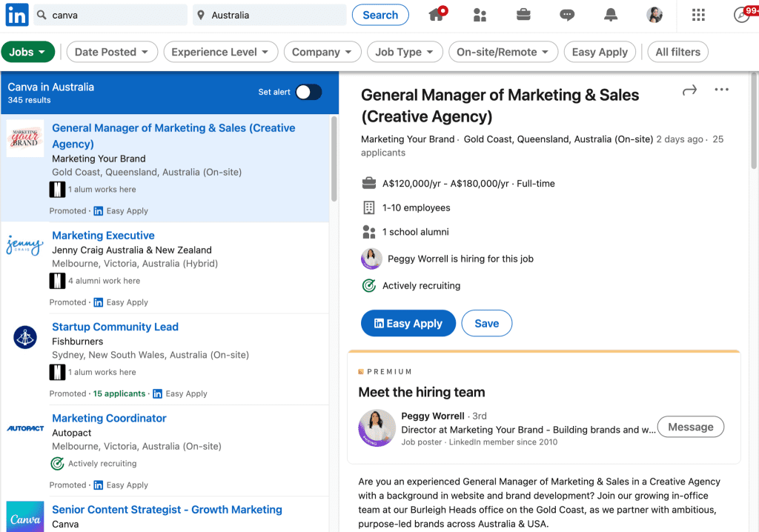The height and width of the screenshot is (532, 759).
Task: Click the Marketing Your Brand logo thumbnail
Action: [25, 139]
